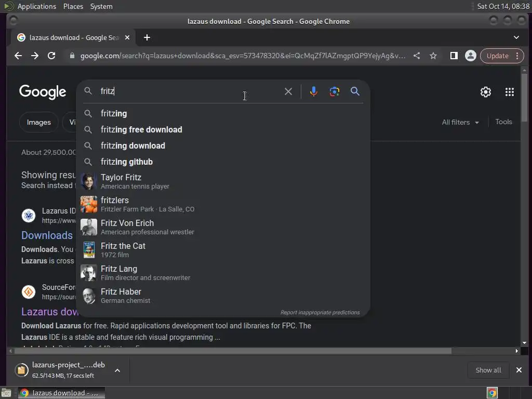Choose the 'fritzing download' suggestion
This screenshot has height=399, width=532.
coord(223,145)
